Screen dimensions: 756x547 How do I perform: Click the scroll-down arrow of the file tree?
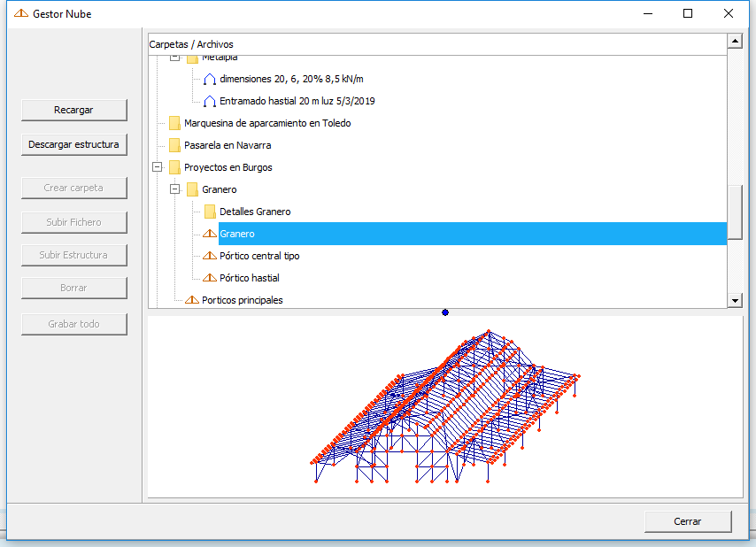point(734,301)
